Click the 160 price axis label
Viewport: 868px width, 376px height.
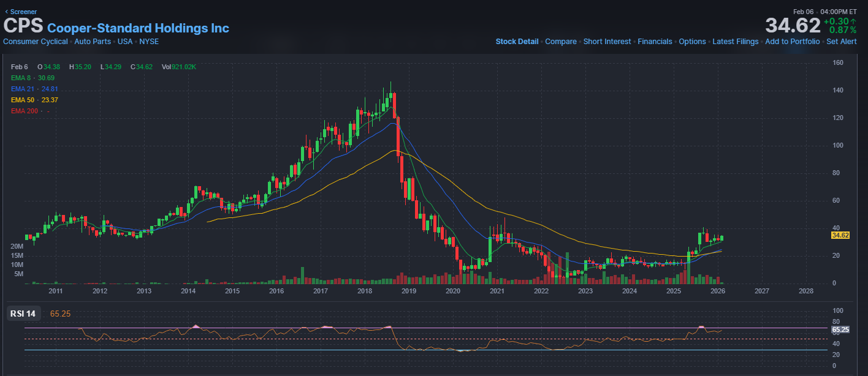[838, 62]
